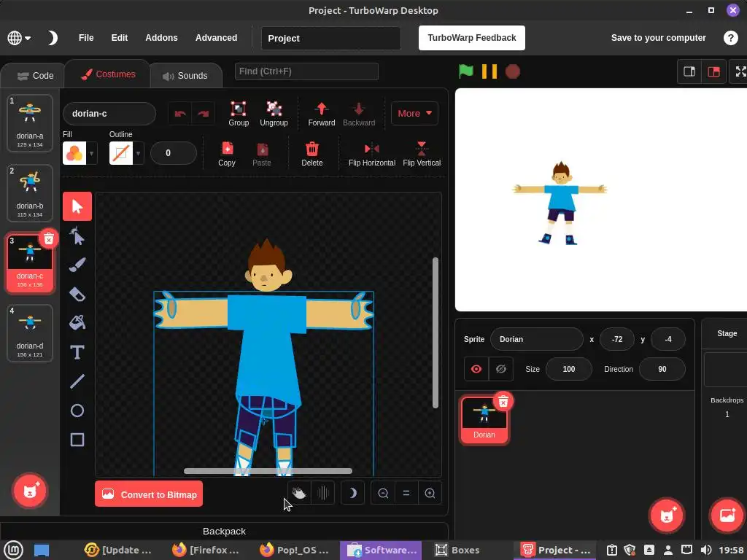This screenshot has width=747, height=560.
Task: Hide the sprite with crossed-eye icon
Action: (x=501, y=369)
